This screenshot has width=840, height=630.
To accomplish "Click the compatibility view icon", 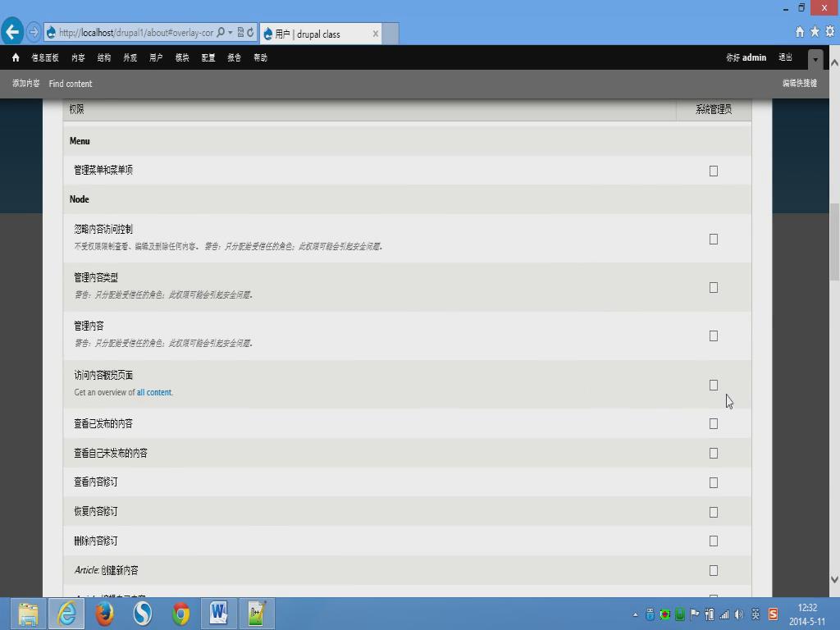I will point(240,33).
